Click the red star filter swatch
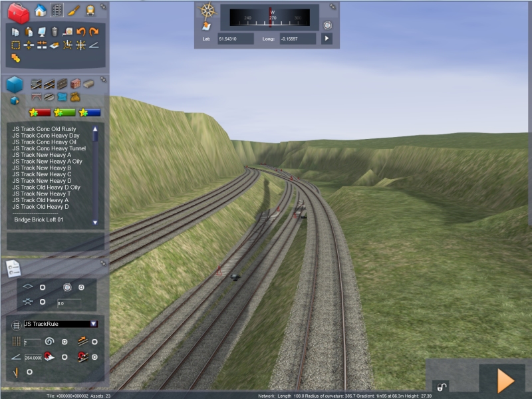The width and height of the screenshot is (532, 399). (x=41, y=112)
